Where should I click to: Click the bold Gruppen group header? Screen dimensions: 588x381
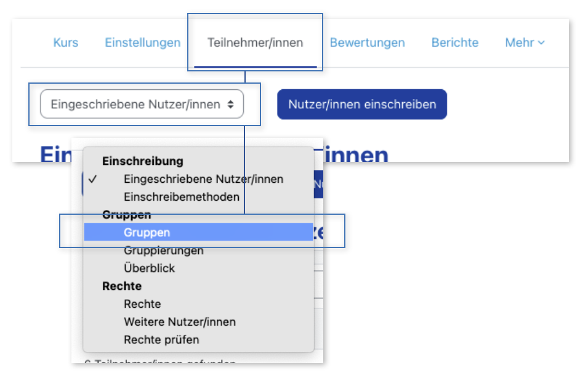[x=126, y=215]
